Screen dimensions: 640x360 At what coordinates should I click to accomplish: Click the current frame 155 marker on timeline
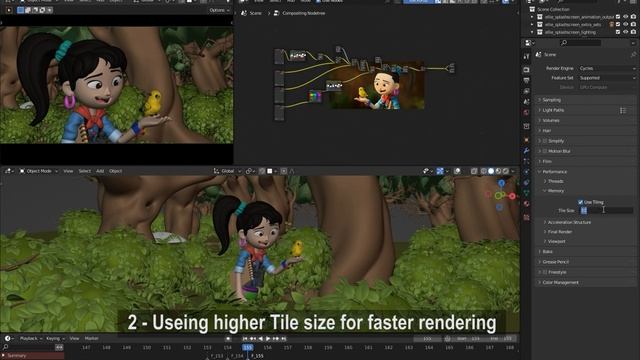click(248, 347)
